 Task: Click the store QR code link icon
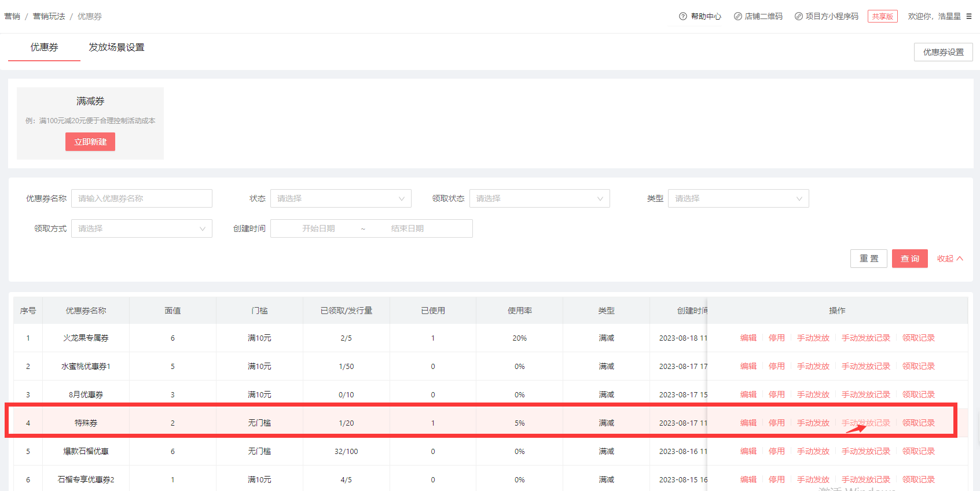737,16
